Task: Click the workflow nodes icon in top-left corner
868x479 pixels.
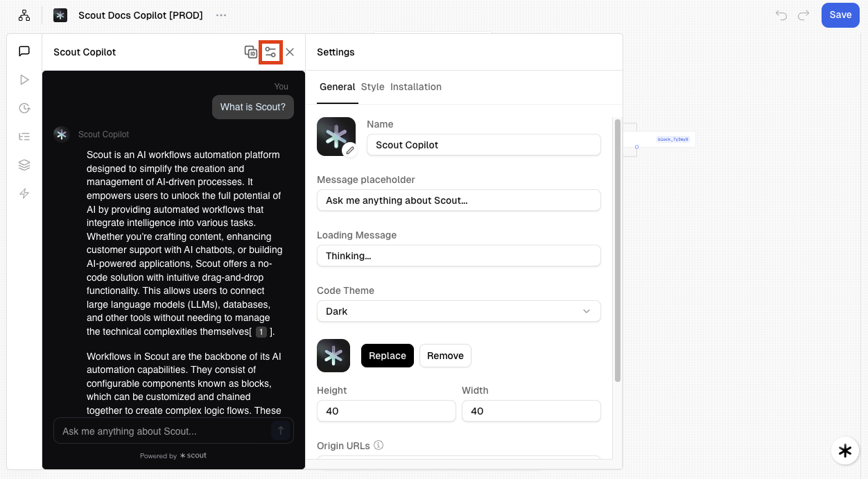Action: (x=24, y=15)
